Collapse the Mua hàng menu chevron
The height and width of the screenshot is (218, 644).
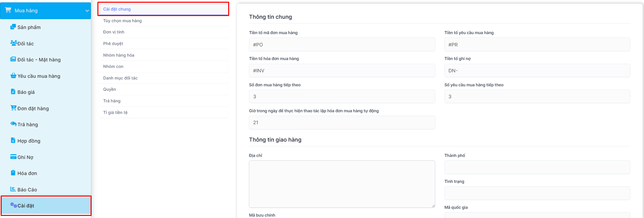coord(87,11)
